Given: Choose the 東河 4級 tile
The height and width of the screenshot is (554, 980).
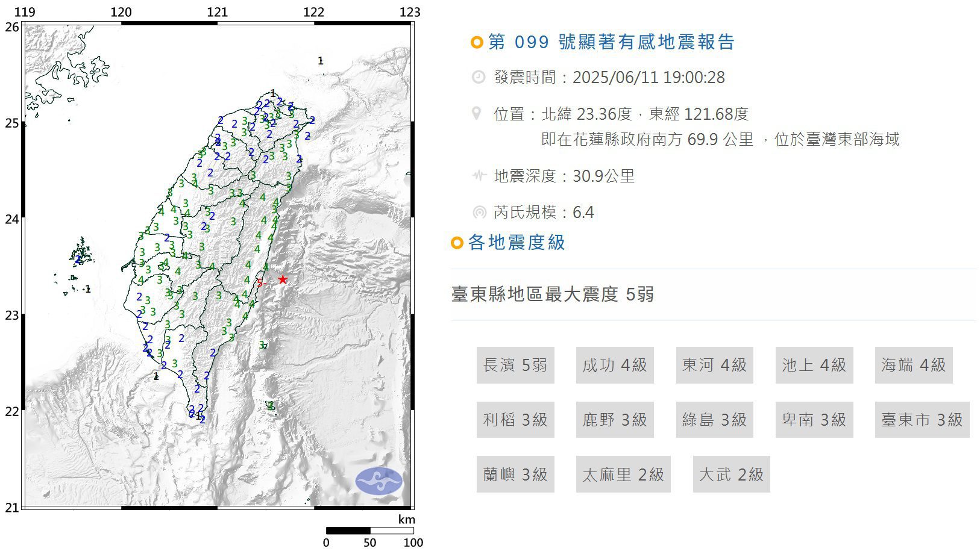Looking at the screenshot, I should click(x=715, y=365).
